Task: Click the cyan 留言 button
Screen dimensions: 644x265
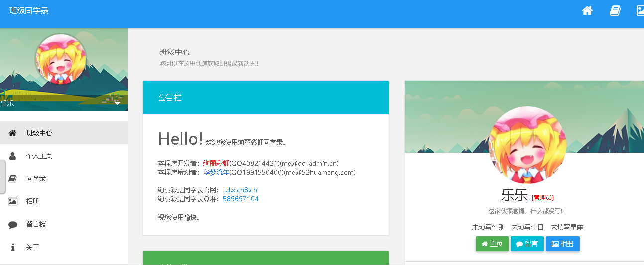Action: pos(527,244)
